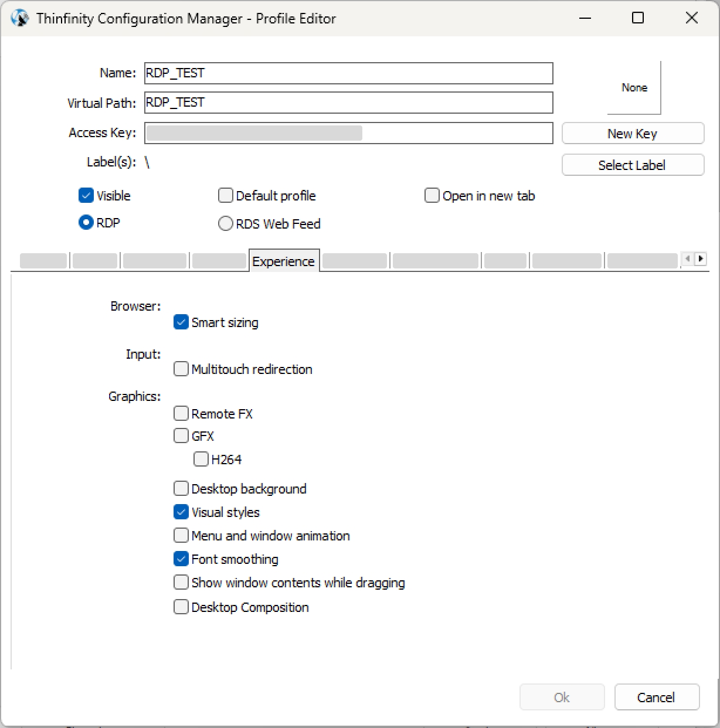Switch to the Experience tab

pos(284,261)
